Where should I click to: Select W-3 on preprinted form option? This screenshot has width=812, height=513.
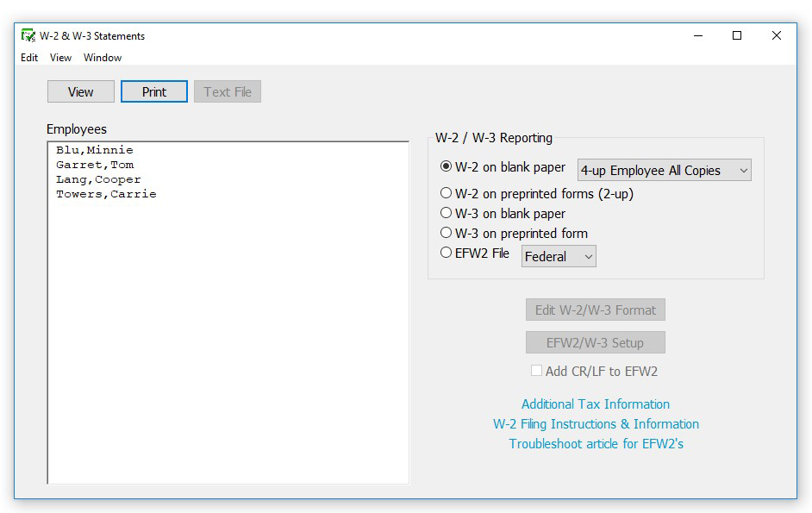pos(446,233)
